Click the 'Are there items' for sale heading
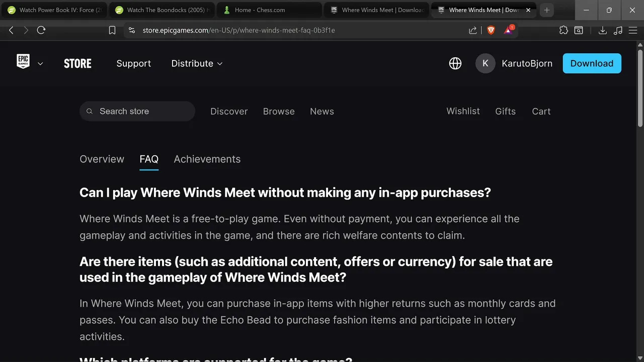This screenshot has height=362, width=644. click(x=316, y=269)
